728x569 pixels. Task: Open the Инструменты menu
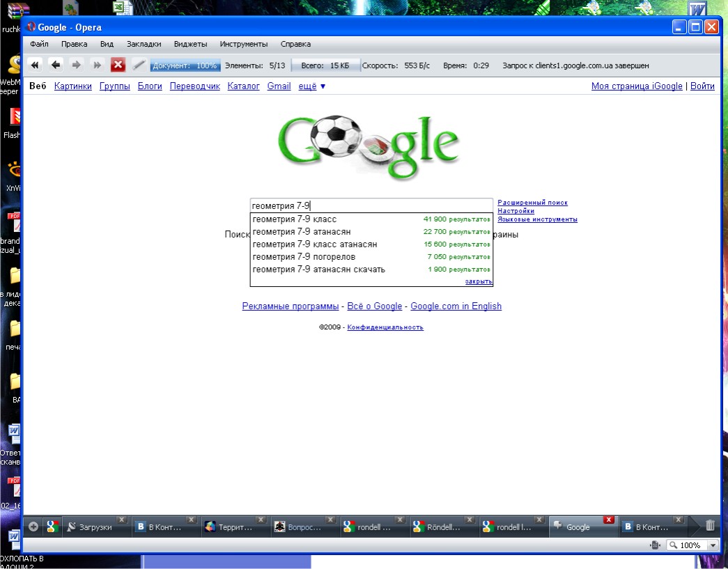pyautogui.click(x=243, y=44)
